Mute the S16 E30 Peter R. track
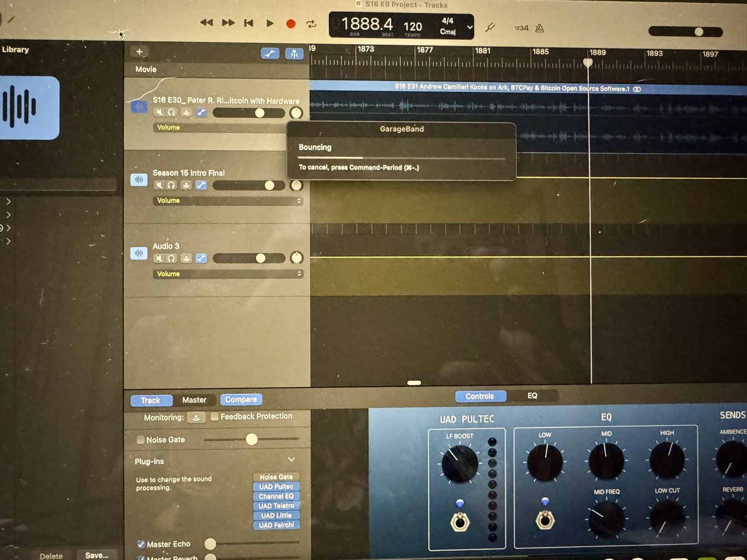Screen dimensions: 747x560 pos(159,112)
